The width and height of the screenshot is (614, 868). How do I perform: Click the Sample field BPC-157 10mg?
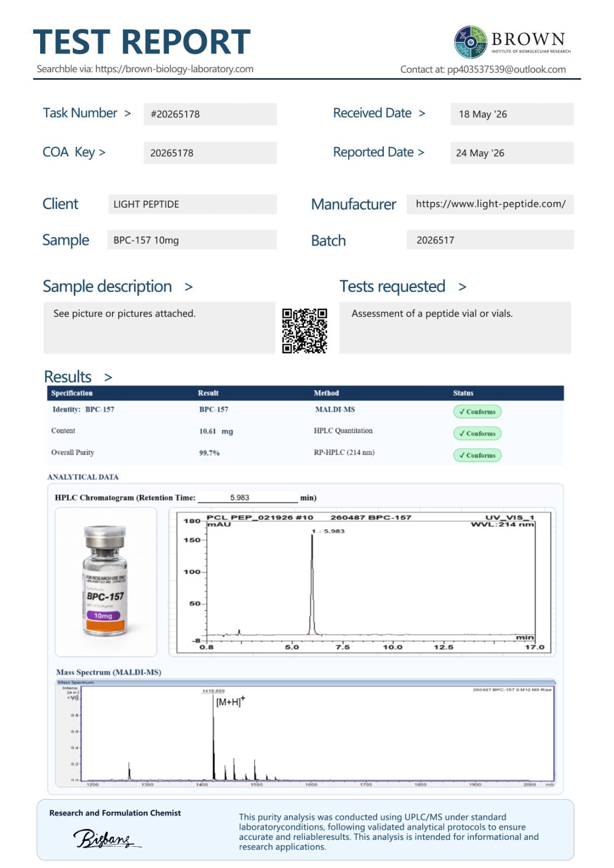[192, 240]
